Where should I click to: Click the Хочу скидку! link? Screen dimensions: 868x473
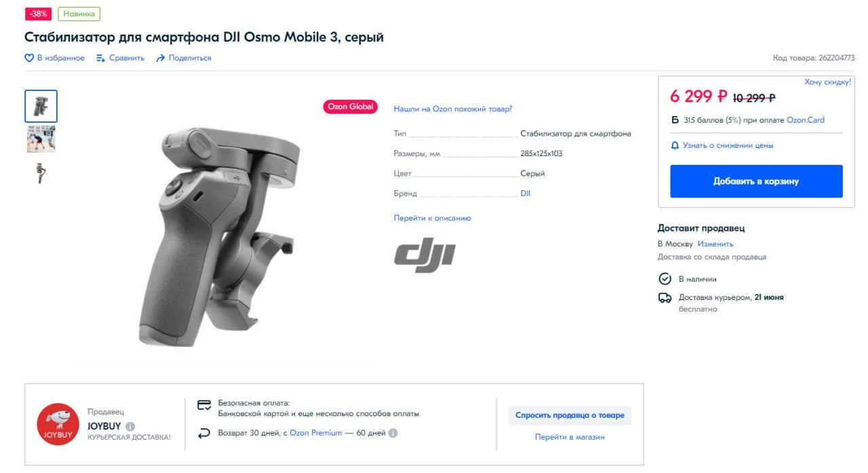828,82
